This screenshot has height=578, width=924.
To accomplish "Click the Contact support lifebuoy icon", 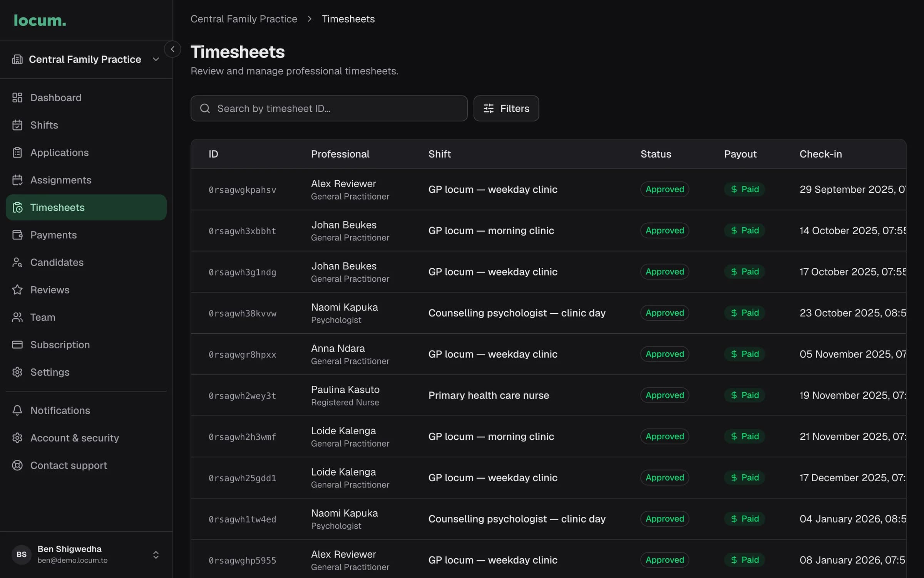I will click(17, 465).
